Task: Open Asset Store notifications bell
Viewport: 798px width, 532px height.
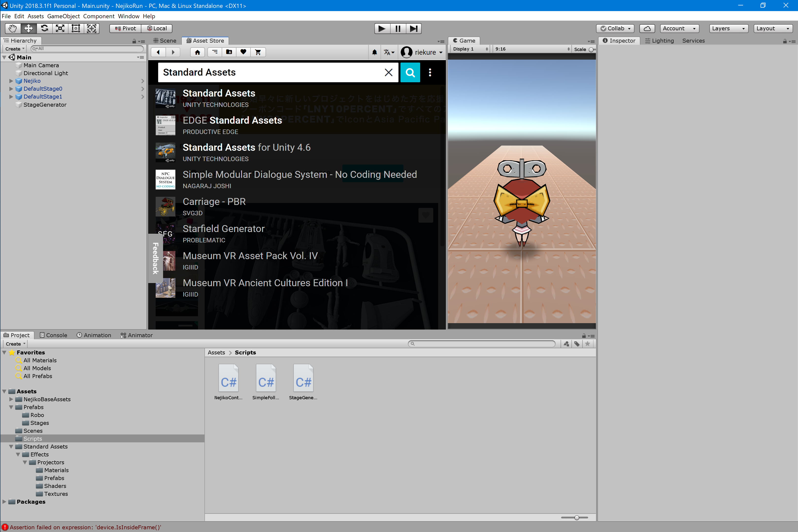Action: click(x=375, y=52)
